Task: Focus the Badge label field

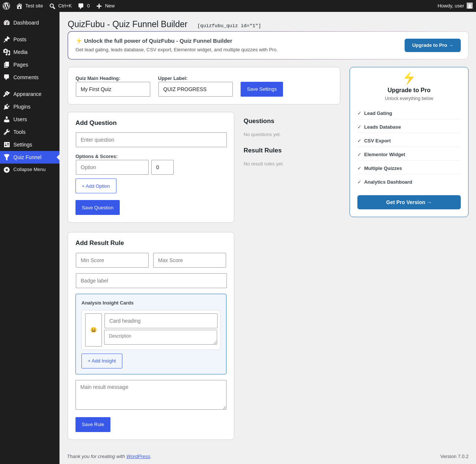Action: pos(151,281)
